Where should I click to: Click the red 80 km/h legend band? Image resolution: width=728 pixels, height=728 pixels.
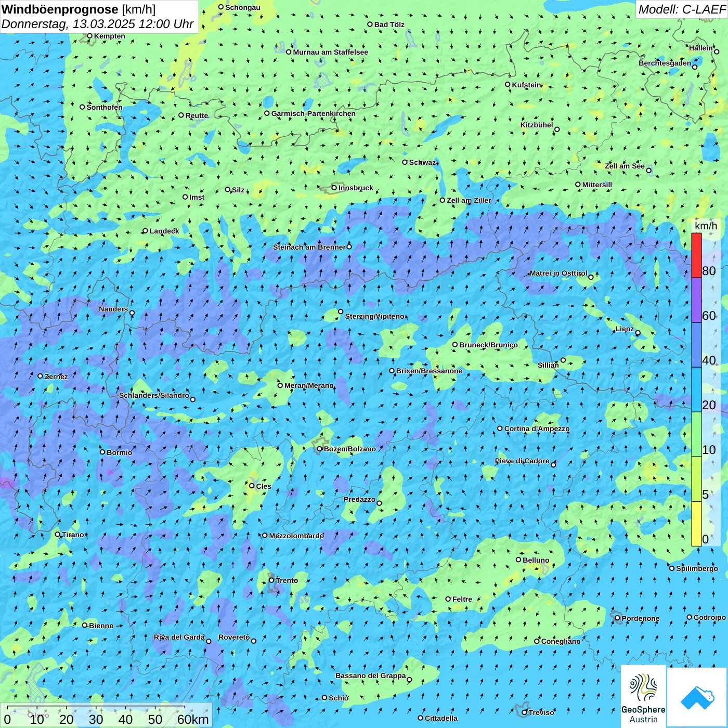click(696, 255)
